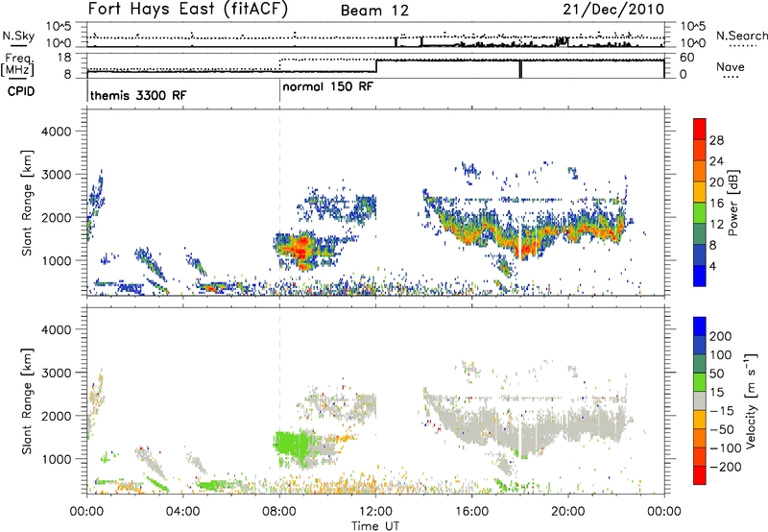Click the '28' Power colorbar tick value
This screenshot has height=532, width=768.
[716, 140]
